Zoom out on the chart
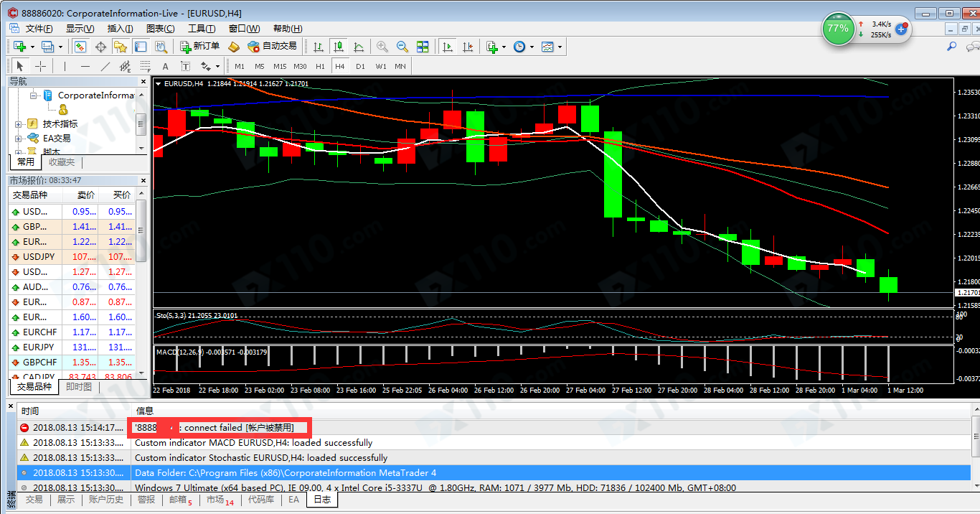The height and width of the screenshot is (514, 980). [x=402, y=46]
